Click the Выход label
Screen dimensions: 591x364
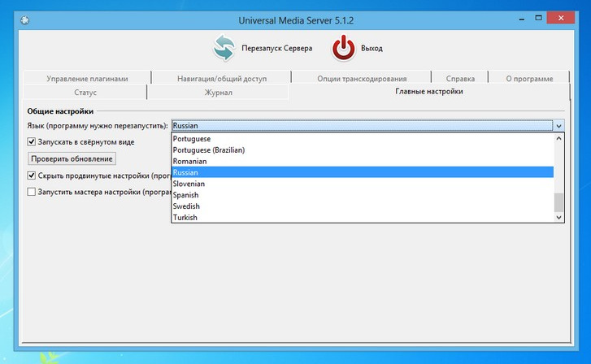click(372, 48)
